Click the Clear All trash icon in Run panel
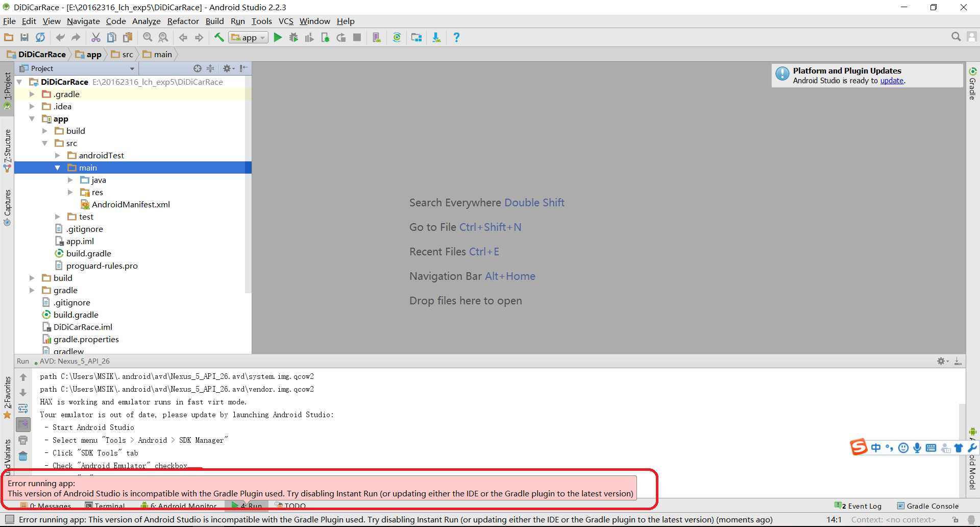This screenshot has height=527, width=980. (23, 456)
